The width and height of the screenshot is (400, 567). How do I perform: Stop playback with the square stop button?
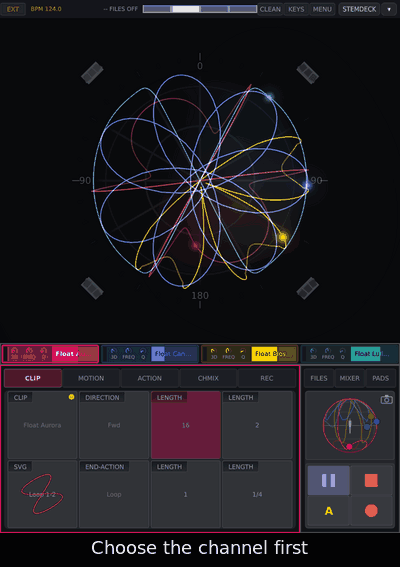click(x=371, y=480)
